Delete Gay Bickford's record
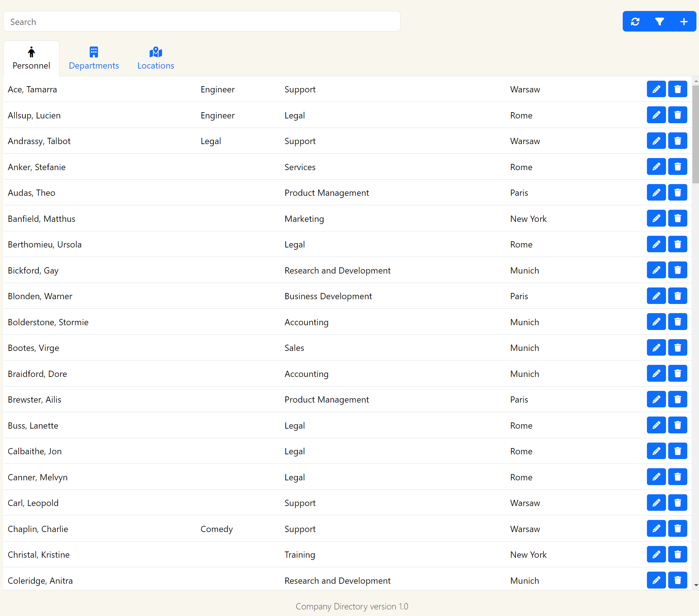Screen dimensions: 699x616 point(677,270)
